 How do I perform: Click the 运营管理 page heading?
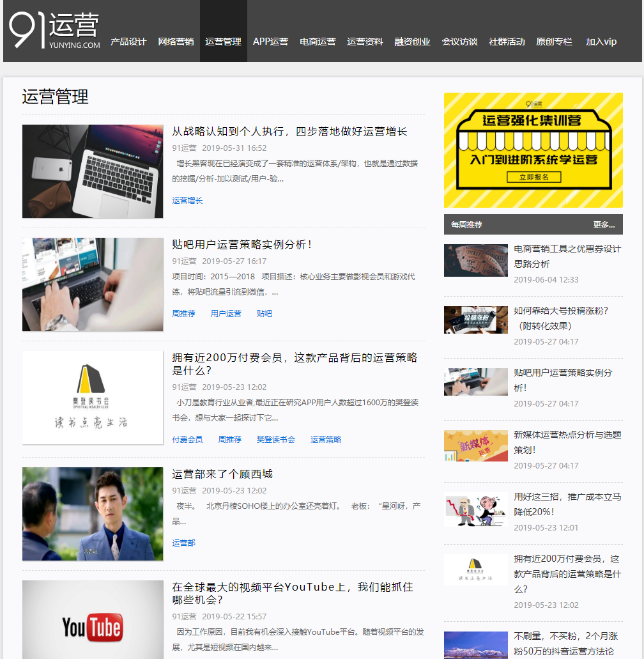[55, 97]
